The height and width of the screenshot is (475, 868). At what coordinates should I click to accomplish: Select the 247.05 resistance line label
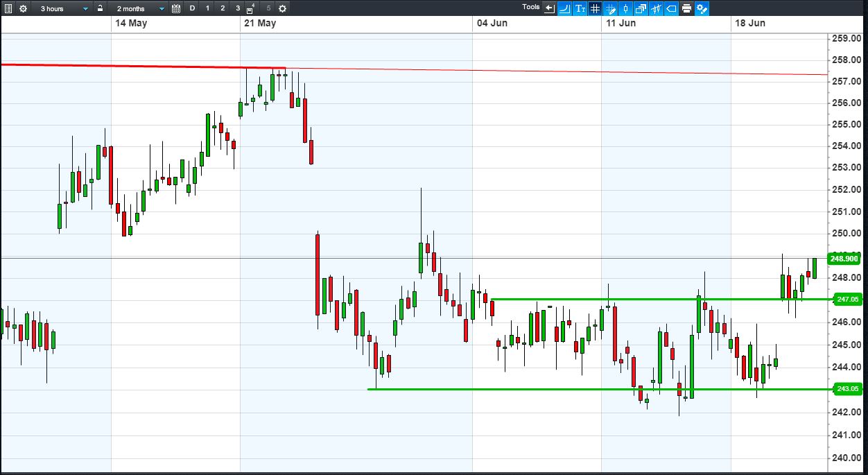pyautogui.click(x=847, y=300)
